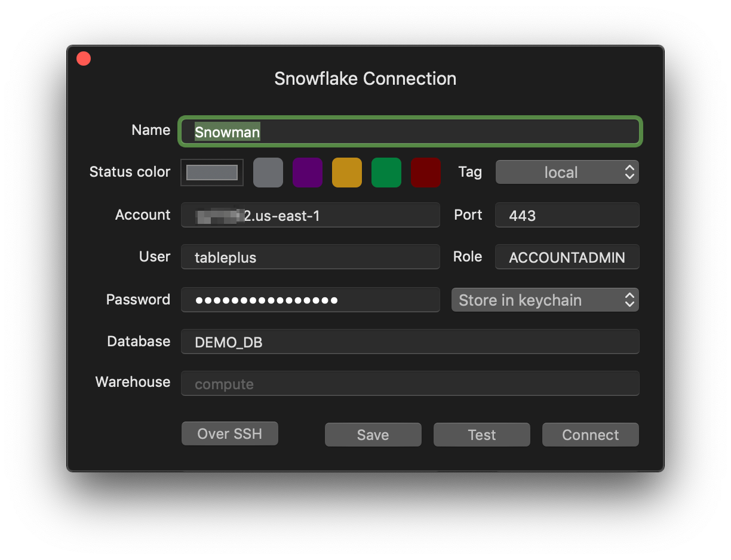The height and width of the screenshot is (560, 731).
Task: Open the Tag dropdown set to local
Action: 566,172
